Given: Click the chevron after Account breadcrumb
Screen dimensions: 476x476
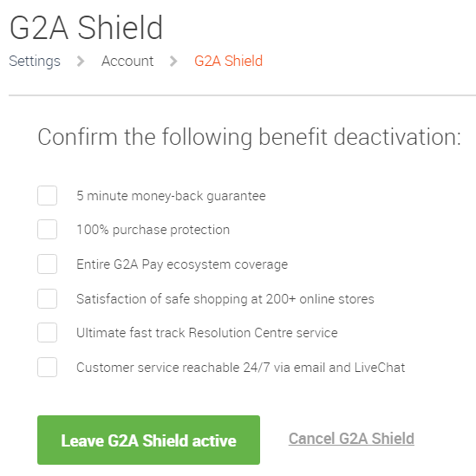Looking at the screenshot, I should (x=173, y=62).
